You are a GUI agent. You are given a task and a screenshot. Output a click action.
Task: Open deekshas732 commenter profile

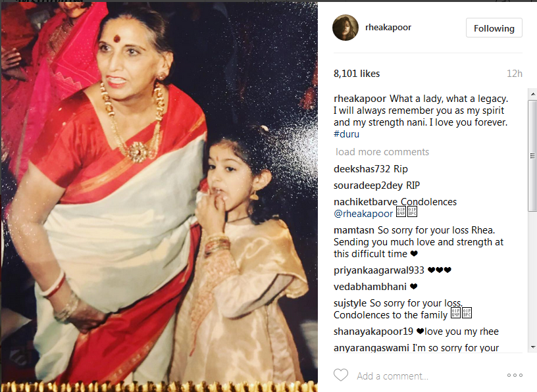point(362,169)
